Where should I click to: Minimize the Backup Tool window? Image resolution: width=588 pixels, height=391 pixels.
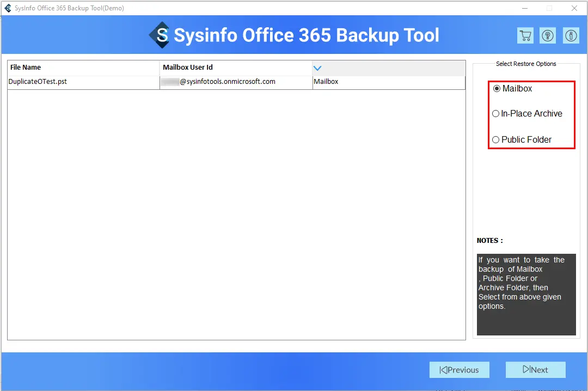coord(525,8)
